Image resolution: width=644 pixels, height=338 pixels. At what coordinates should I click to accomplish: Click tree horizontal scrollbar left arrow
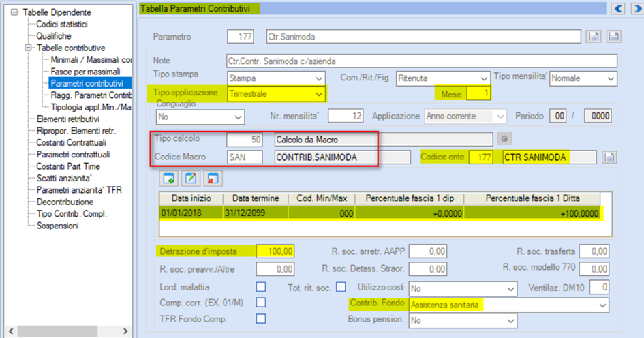pos(11,331)
